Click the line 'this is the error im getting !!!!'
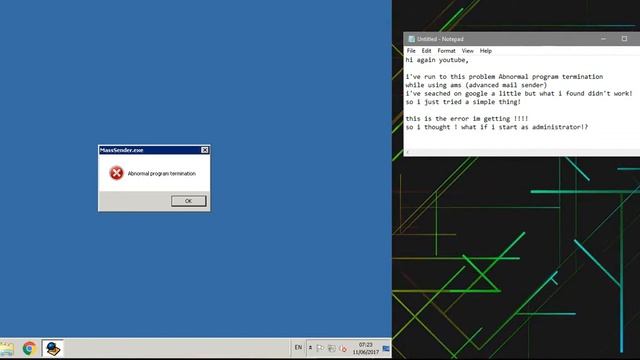 (467, 118)
